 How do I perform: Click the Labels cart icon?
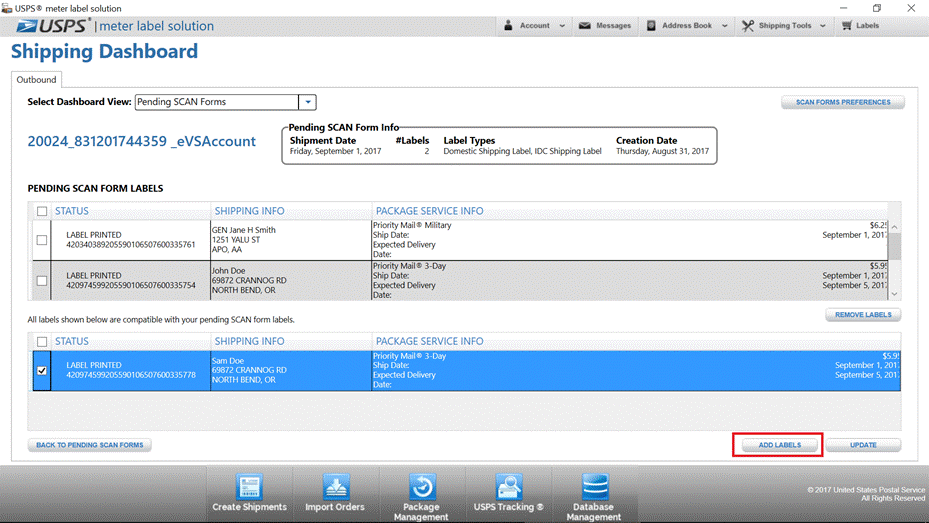pyautogui.click(x=847, y=25)
